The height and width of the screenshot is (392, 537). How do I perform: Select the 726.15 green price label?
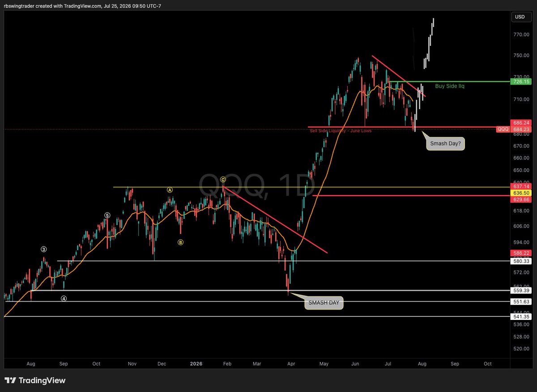point(520,82)
